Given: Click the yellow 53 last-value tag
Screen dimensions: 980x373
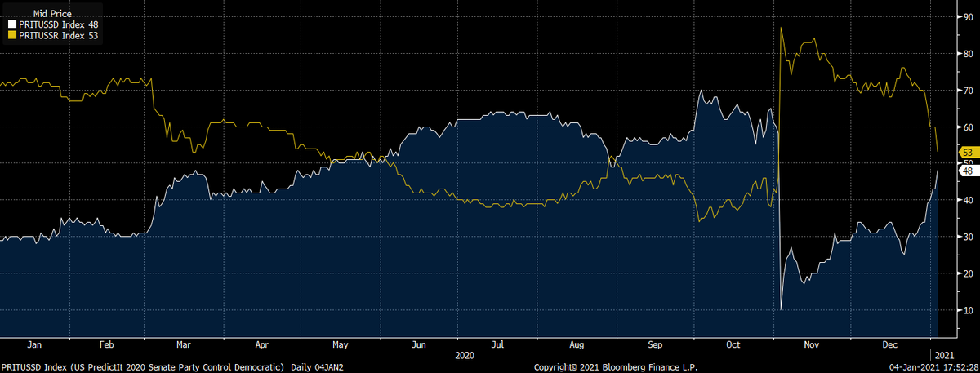Looking at the screenshot, I should tap(968, 153).
